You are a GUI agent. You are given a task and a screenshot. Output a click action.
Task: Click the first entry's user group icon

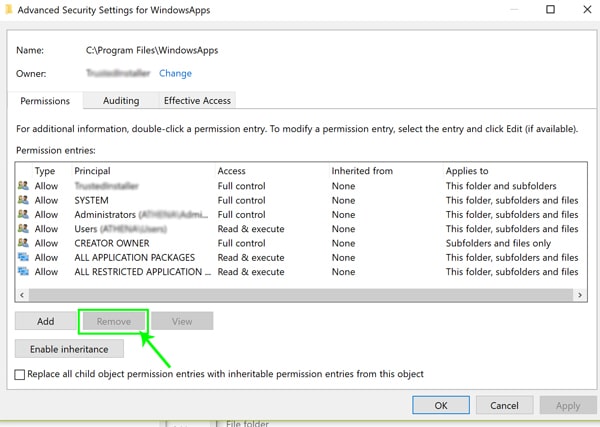tap(23, 186)
